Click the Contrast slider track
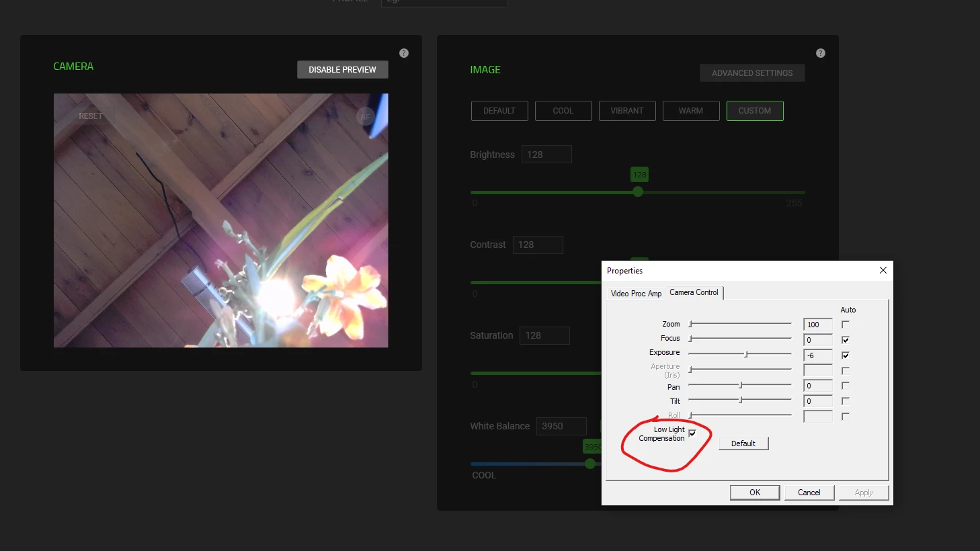This screenshot has height=551, width=980. click(536, 282)
